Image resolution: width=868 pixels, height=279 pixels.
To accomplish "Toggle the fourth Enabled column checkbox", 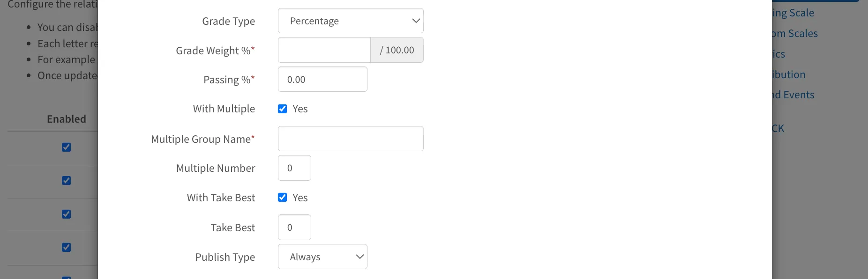I will point(67,247).
